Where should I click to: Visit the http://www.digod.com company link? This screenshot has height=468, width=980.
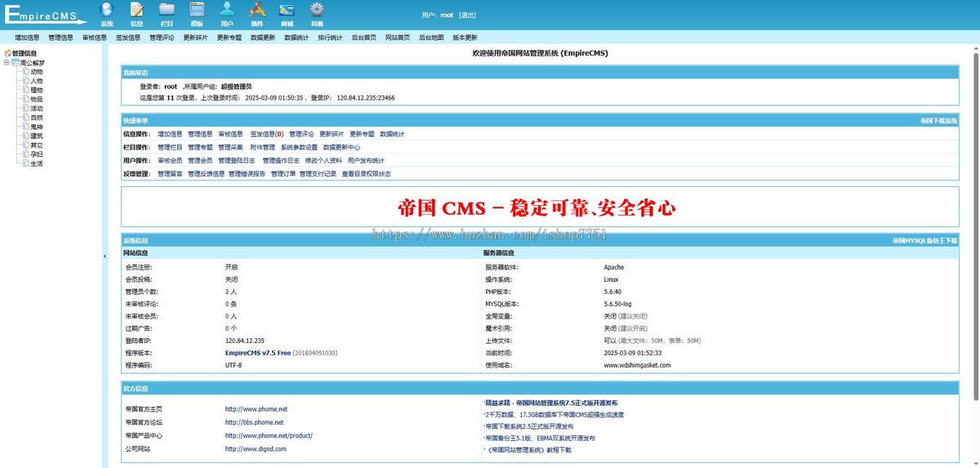[x=256, y=448]
